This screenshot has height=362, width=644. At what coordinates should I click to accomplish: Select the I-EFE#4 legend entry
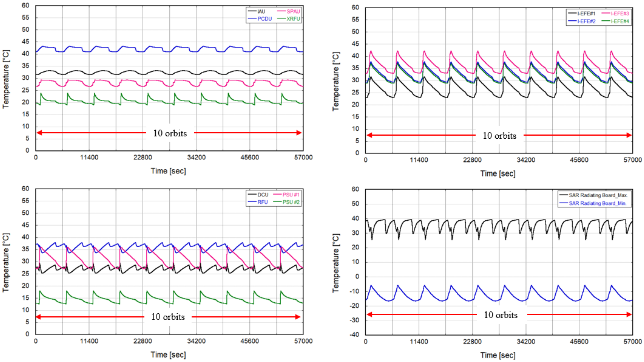[x=620, y=21]
